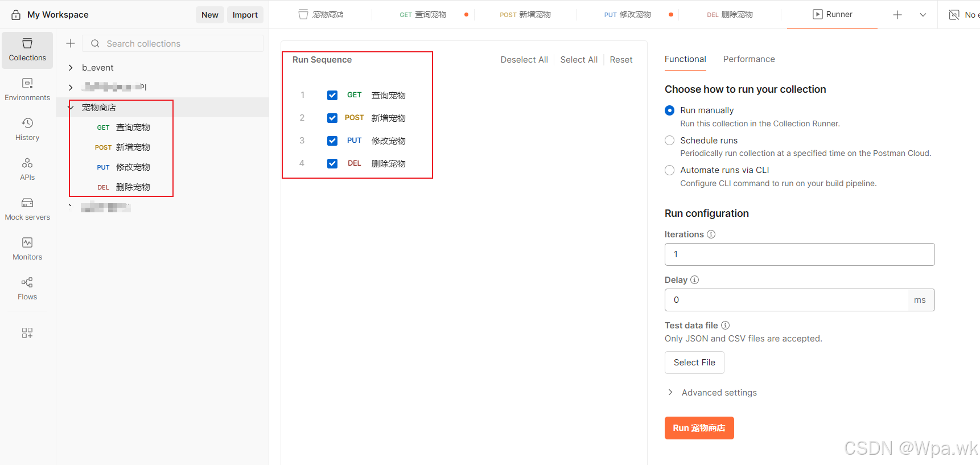Switch to the 宠物商店 collection tab
This screenshot has width=980, height=465.
point(321,15)
